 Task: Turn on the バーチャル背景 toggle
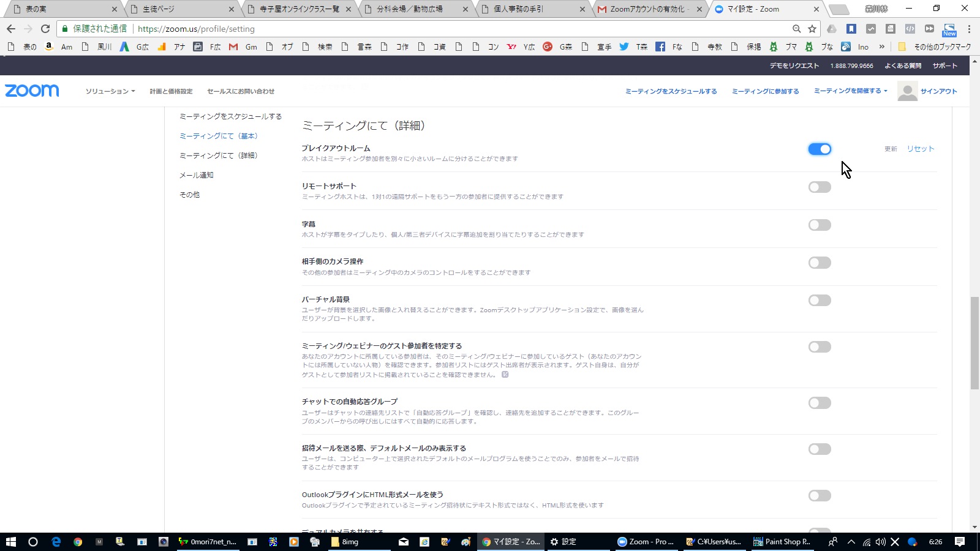[820, 300]
